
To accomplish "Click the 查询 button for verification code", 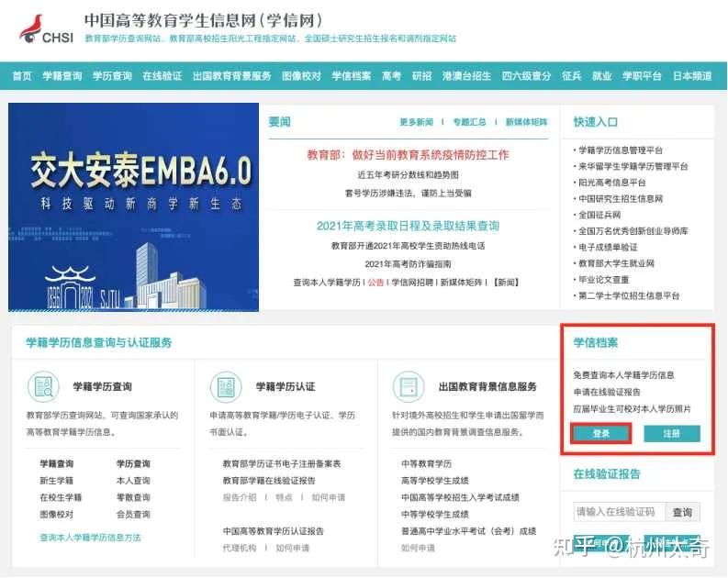I will point(682,512).
